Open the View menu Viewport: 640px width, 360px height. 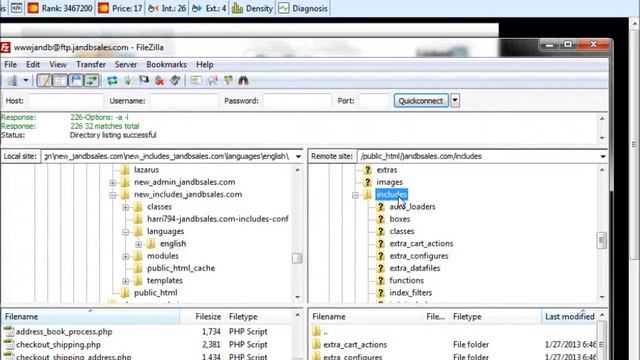58,64
